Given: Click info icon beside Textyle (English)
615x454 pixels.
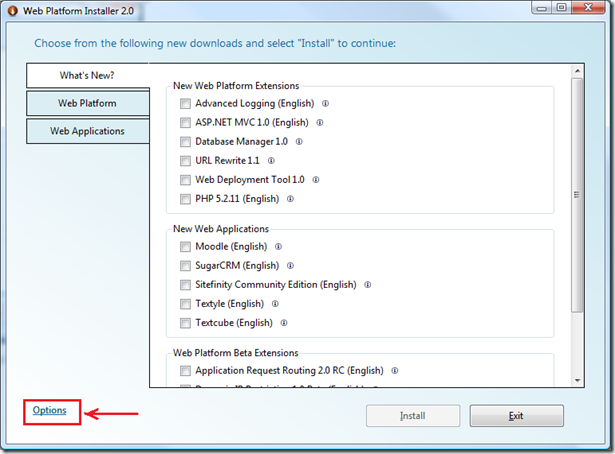Looking at the screenshot, I should (275, 304).
